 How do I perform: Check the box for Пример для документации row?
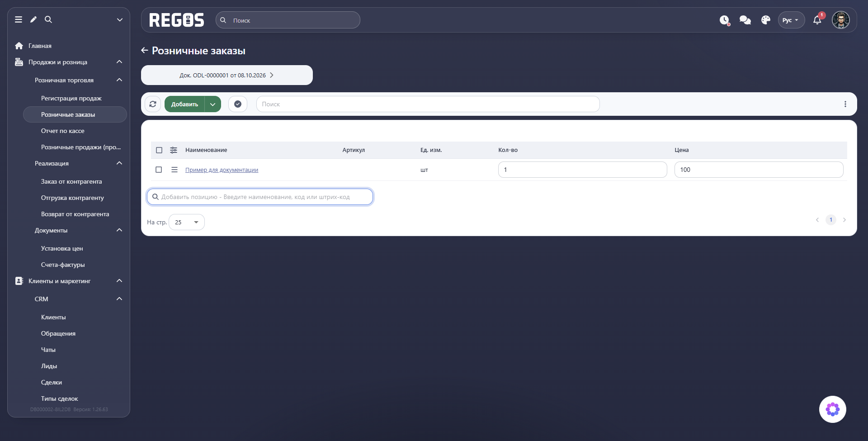click(159, 170)
